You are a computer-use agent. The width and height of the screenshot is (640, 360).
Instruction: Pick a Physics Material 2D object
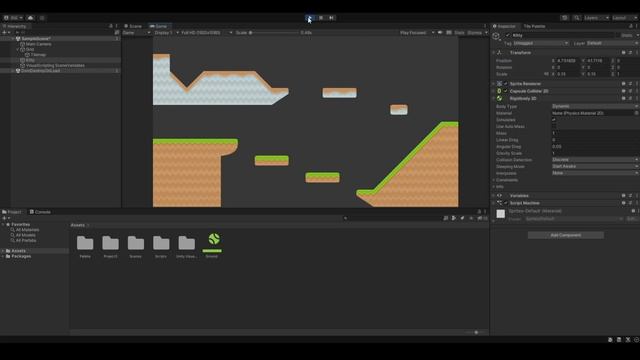[637, 113]
